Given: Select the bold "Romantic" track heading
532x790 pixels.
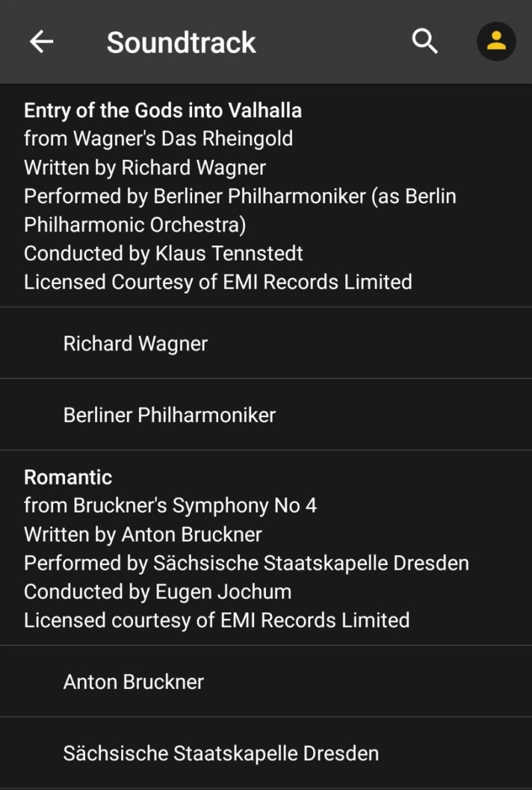Looking at the screenshot, I should point(68,477).
